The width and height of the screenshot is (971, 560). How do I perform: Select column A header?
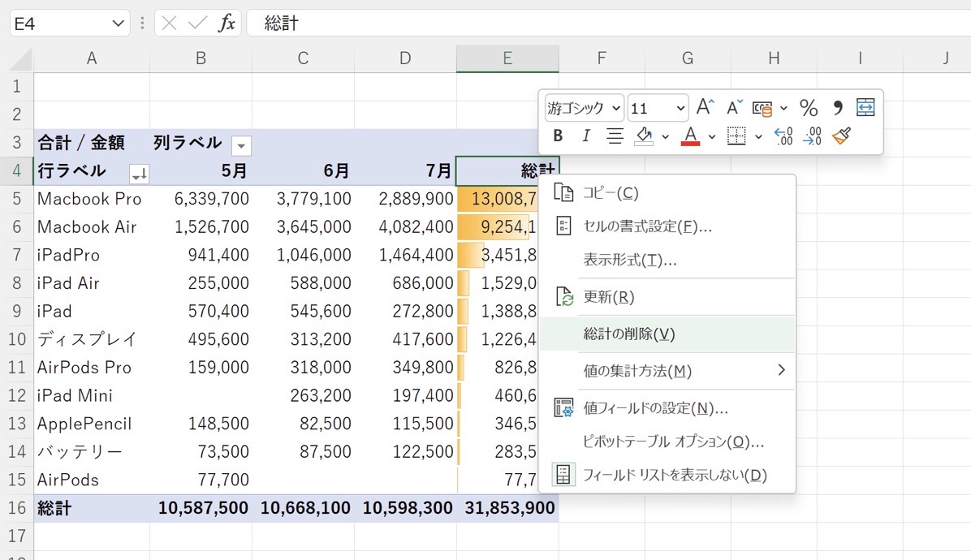[92, 58]
